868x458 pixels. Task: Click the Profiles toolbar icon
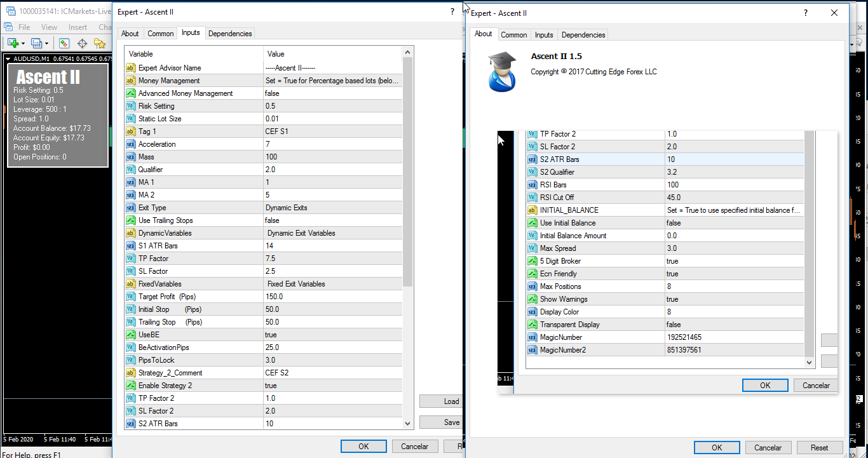point(36,43)
